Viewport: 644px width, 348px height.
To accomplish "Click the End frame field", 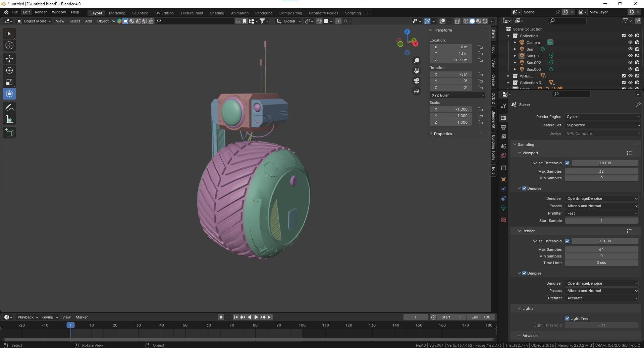I will click(x=481, y=317).
